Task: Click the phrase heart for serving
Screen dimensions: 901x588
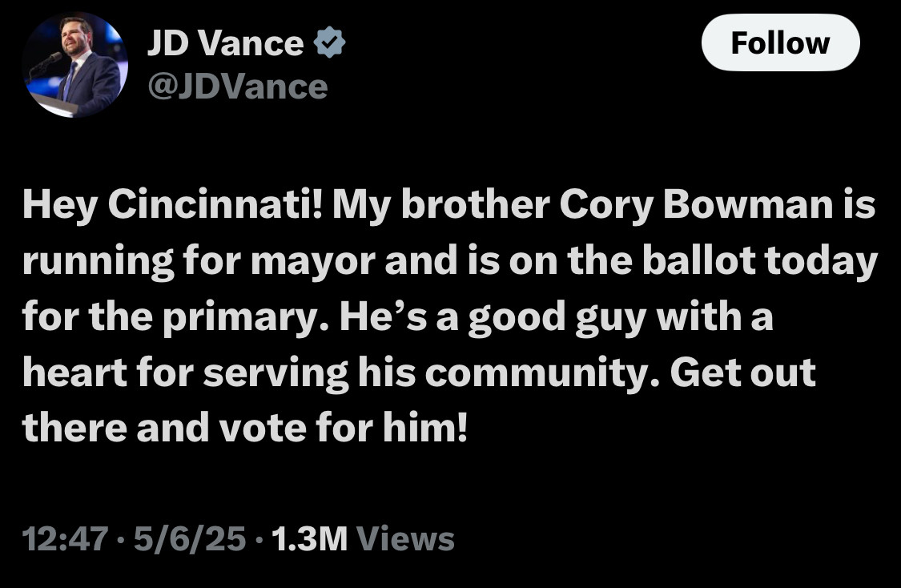Action: [x=186, y=374]
